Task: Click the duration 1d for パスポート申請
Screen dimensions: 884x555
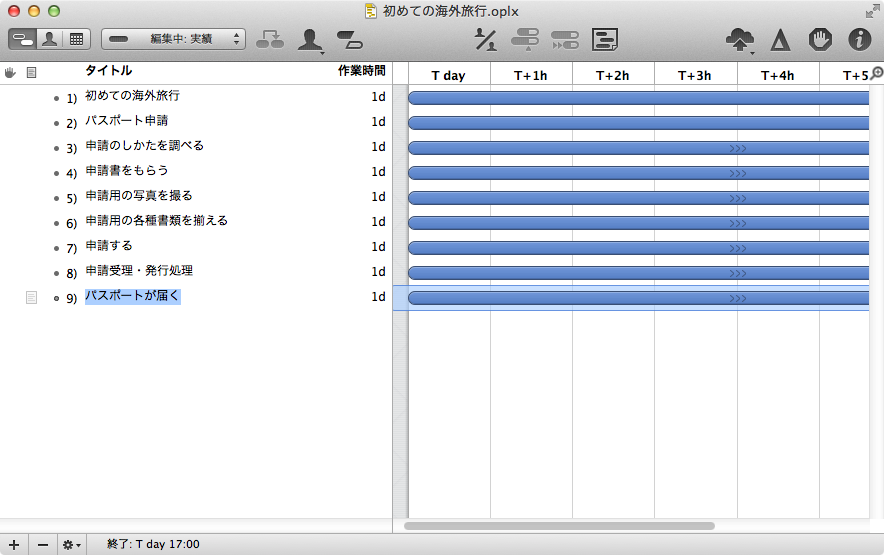Action: pos(378,122)
